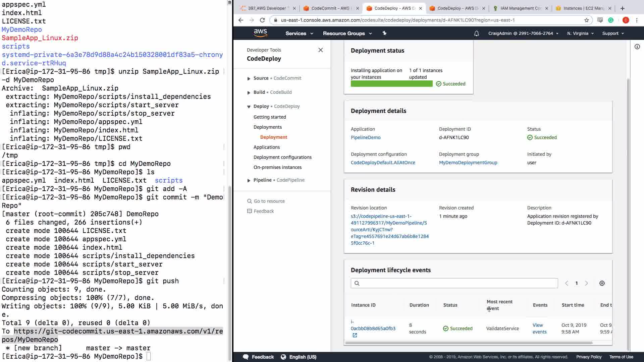Image resolution: width=644 pixels, height=362 pixels.
Task: Expand the Pipeline CodePipeline section
Action: 249,180
